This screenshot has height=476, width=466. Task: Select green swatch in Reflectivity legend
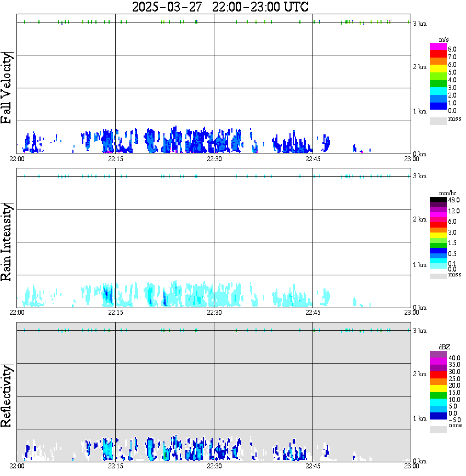[x=438, y=395]
